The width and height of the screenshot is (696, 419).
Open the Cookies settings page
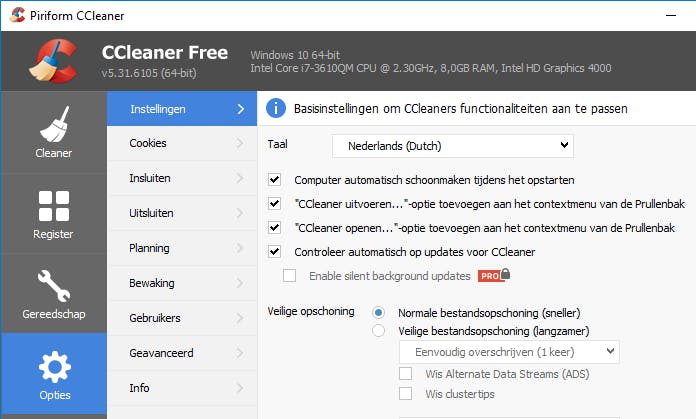pos(182,143)
